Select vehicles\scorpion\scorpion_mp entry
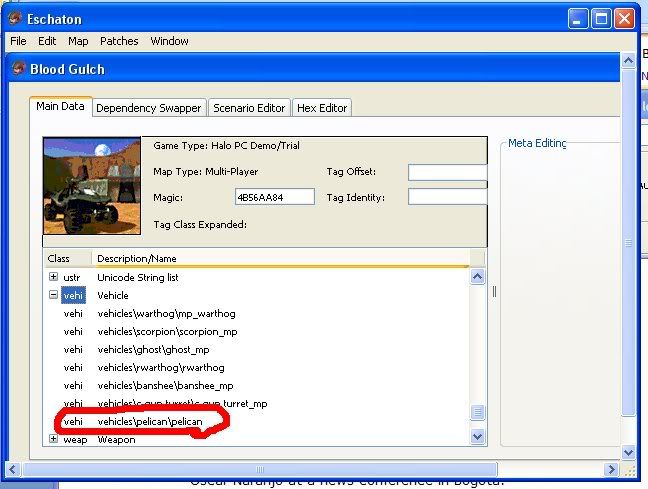 tap(167, 332)
